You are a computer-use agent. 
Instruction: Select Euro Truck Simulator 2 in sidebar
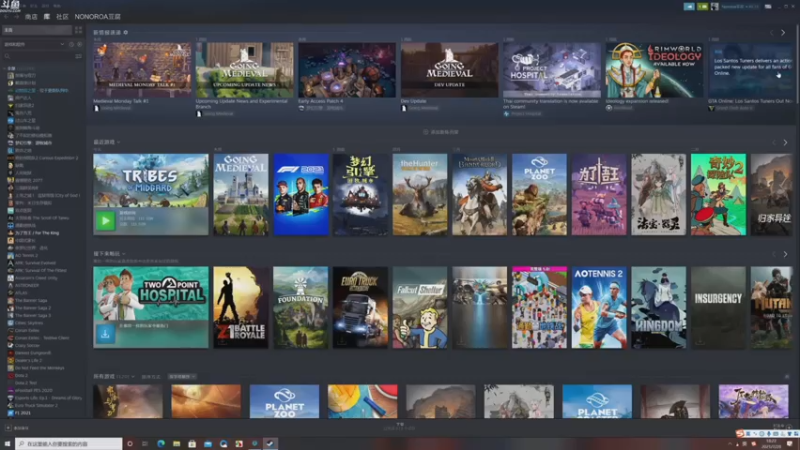[33, 405]
